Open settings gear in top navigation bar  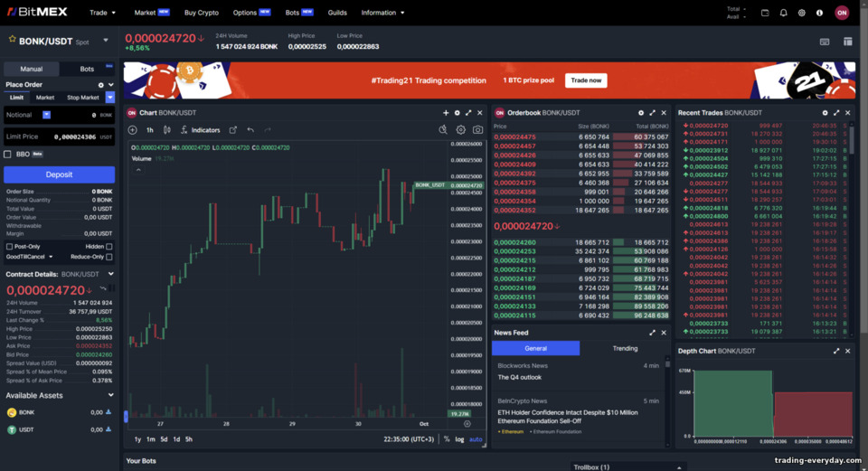tap(802, 13)
